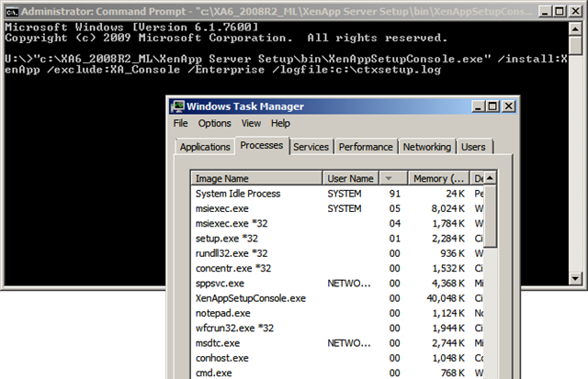Open the View menu in Task Manager
The width and height of the screenshot is (588, 379).
point(251,123)
